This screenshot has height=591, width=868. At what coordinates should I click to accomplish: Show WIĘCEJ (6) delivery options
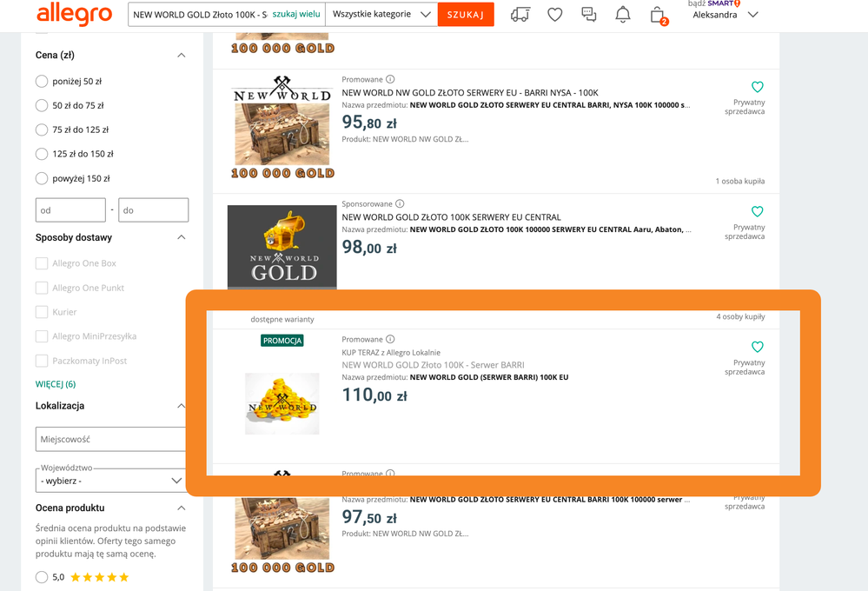click(56, 384)
